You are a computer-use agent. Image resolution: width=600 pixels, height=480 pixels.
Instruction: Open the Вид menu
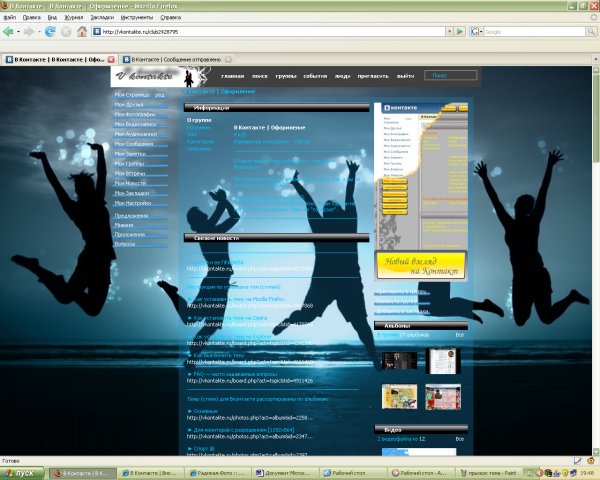[52, 18]
